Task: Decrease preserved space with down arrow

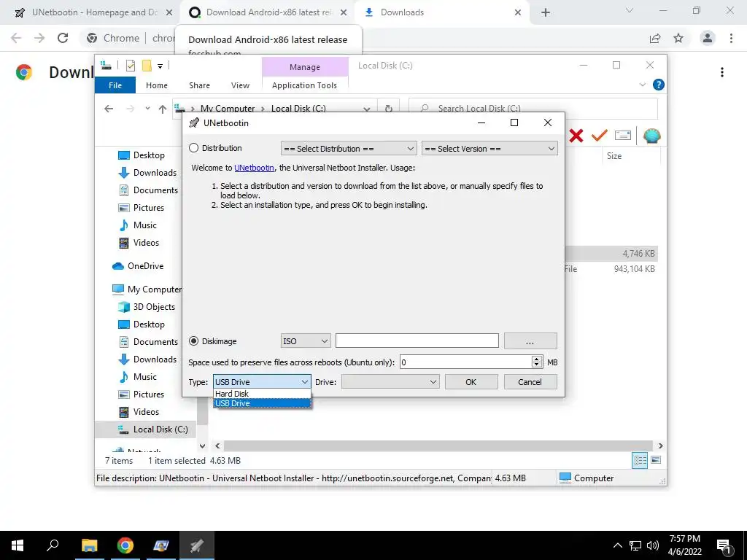Action: tap(537, 365)
